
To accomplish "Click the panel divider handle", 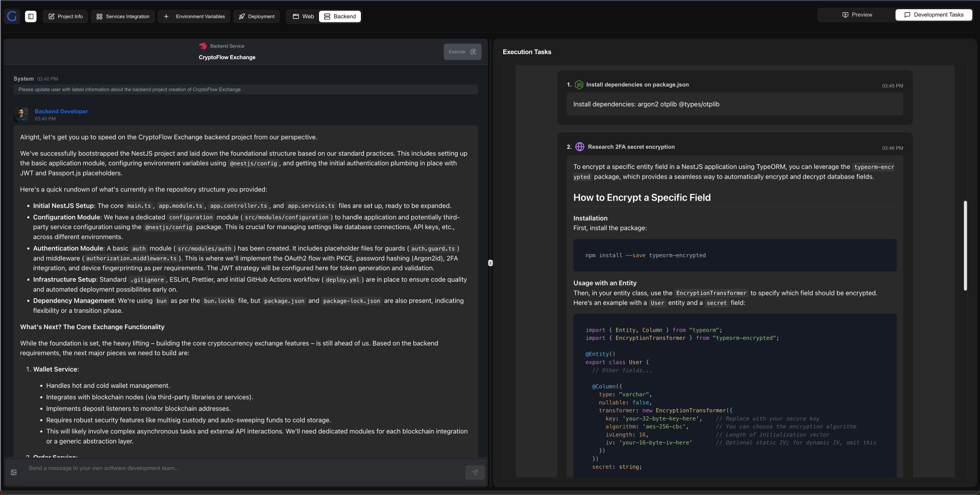I will (x=491, y=263).
